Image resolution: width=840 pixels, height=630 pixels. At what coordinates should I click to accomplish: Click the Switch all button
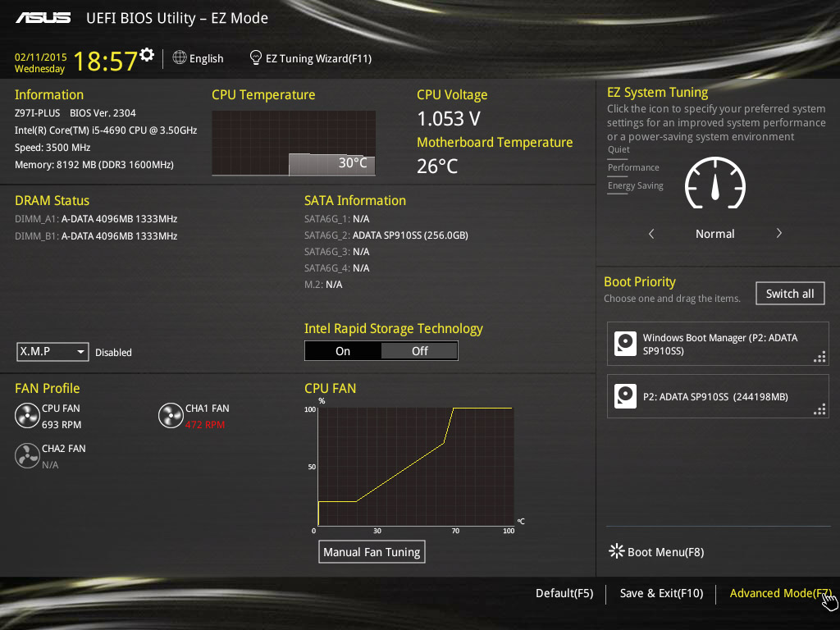[x=790, y=294]
